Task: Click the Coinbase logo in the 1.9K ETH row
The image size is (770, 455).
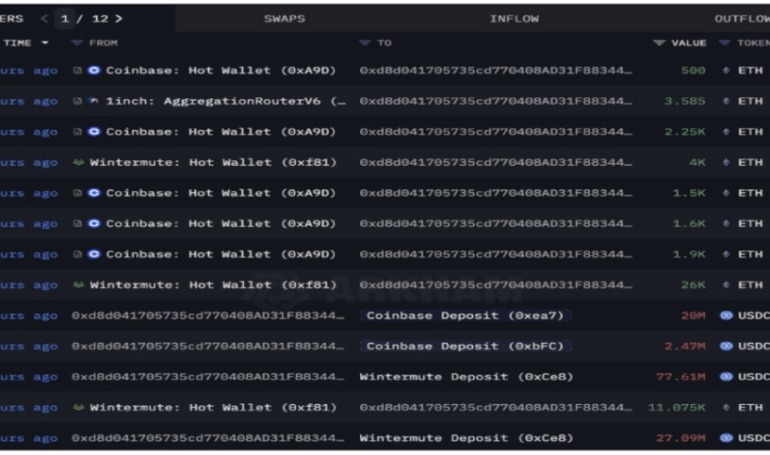Action: coord(94,254)
